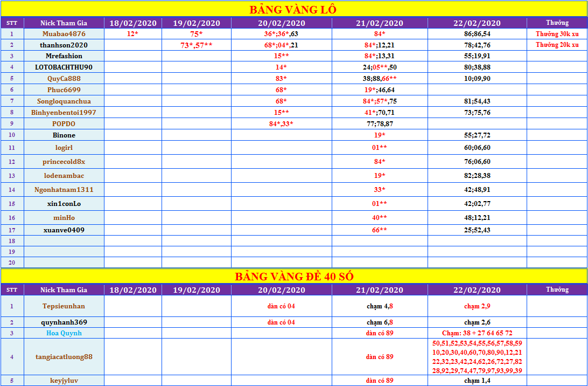Screen dimensions: 588x386
Task: Click the 'Thưởng 20k xu' reward cell
Action: click(x=557, y=45)
